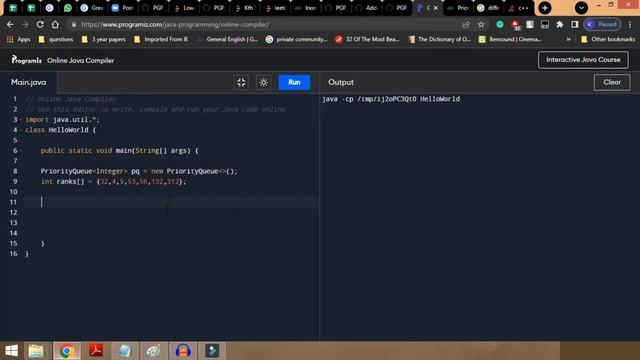Click the Programiz logo
The height and width of the screenshot is (360, 640).
click(x=27, y=60)
